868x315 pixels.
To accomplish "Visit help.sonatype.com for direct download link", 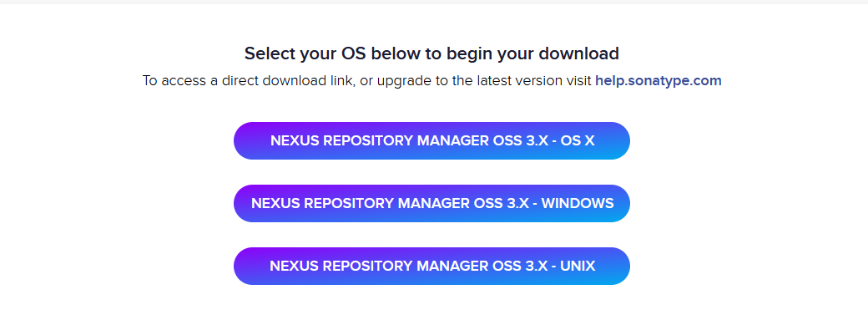I will click(x=659, y=80).
